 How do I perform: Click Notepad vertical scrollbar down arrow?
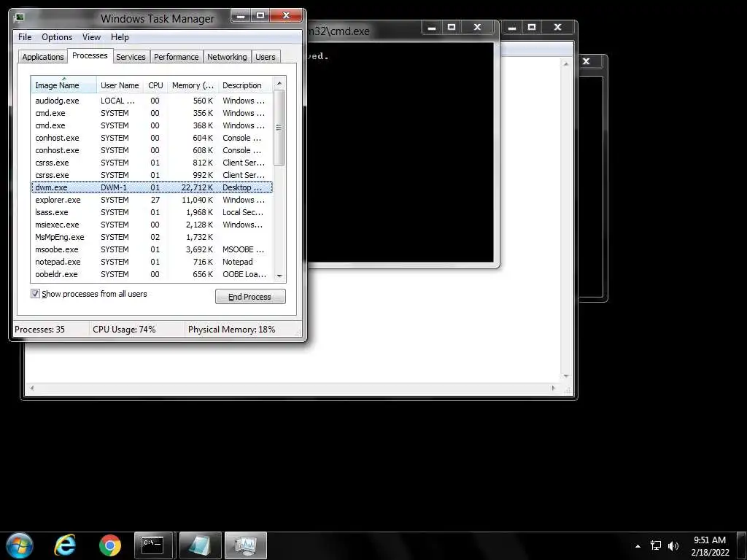click(566, 376)
